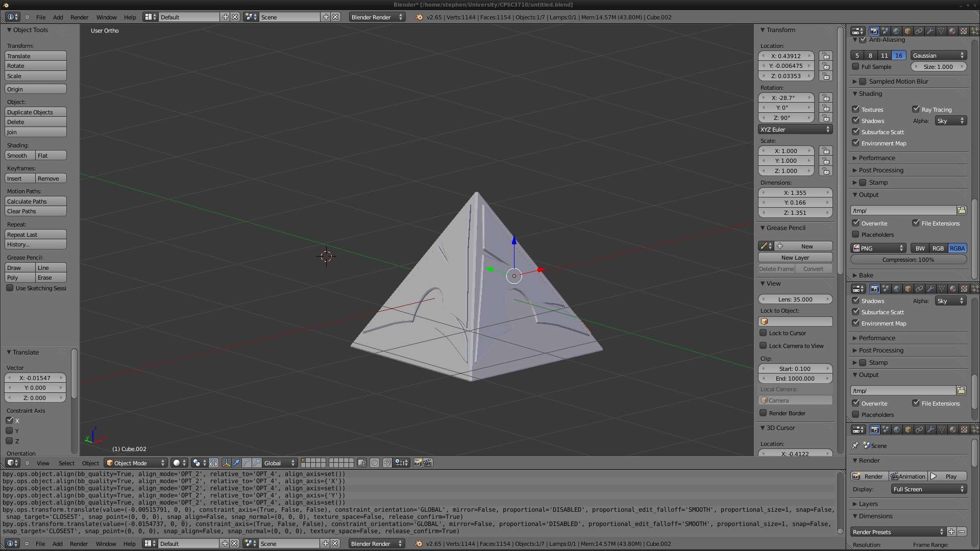Enable the Render Border checkbox

coord(763,413)
